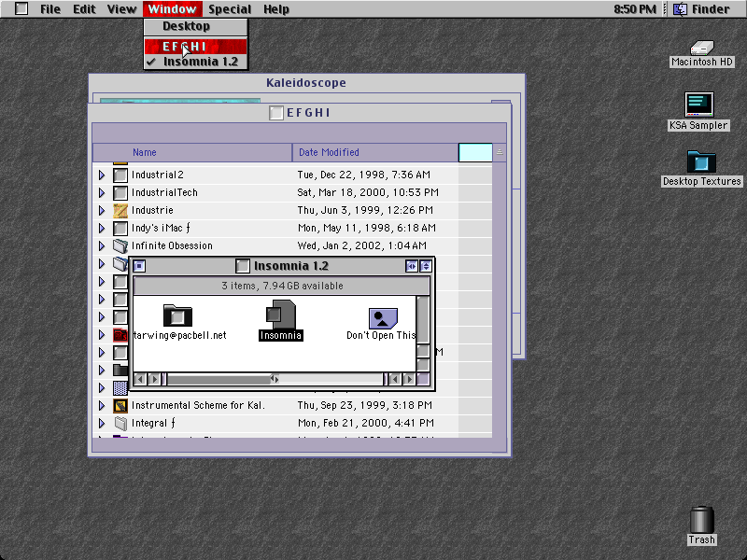Open the View menu
Screen dimensions: 747x560
(121, 9)
